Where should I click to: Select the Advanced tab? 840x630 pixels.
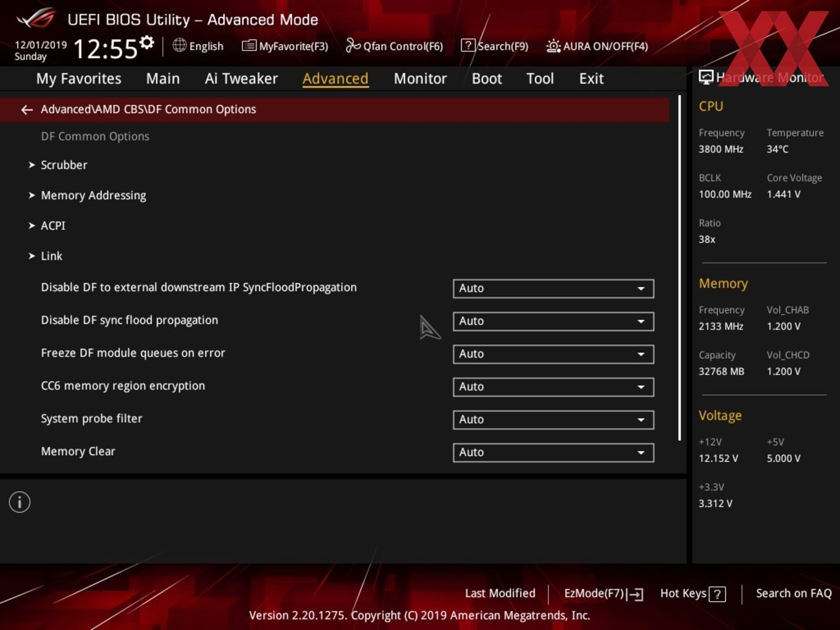(335, 79)
